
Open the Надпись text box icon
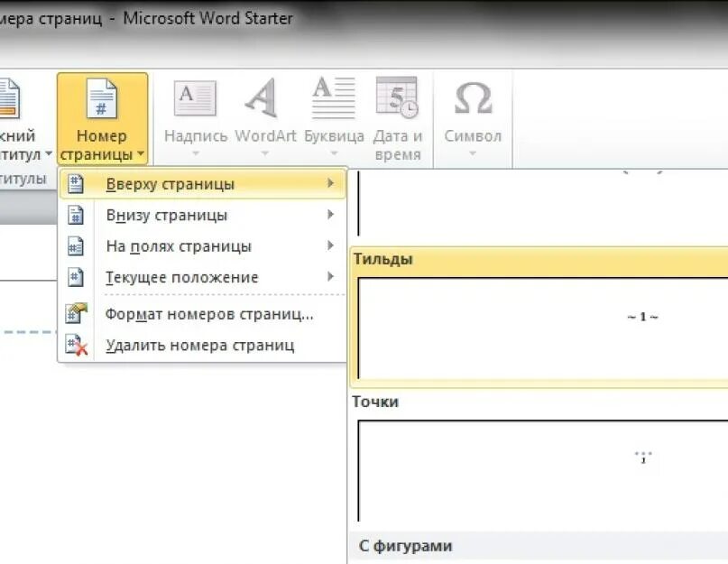pos(195,98)
